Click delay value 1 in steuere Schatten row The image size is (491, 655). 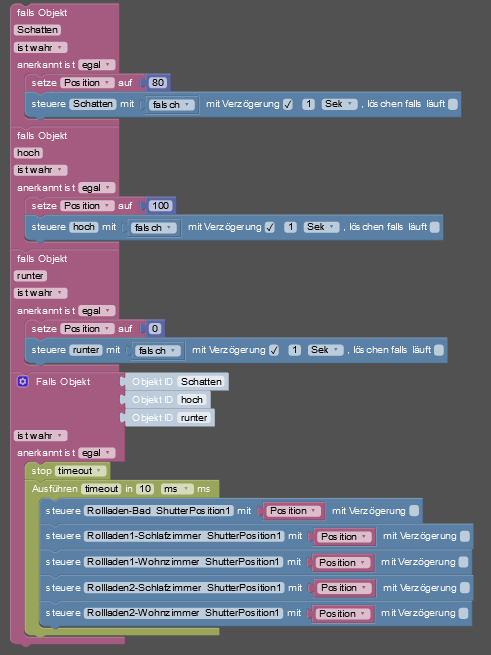(x=308, y=104)
